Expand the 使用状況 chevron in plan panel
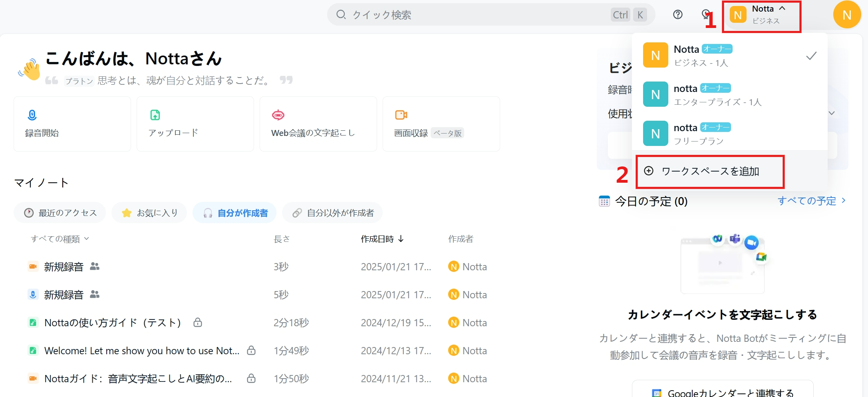868x397 pixels. [832, 113]
